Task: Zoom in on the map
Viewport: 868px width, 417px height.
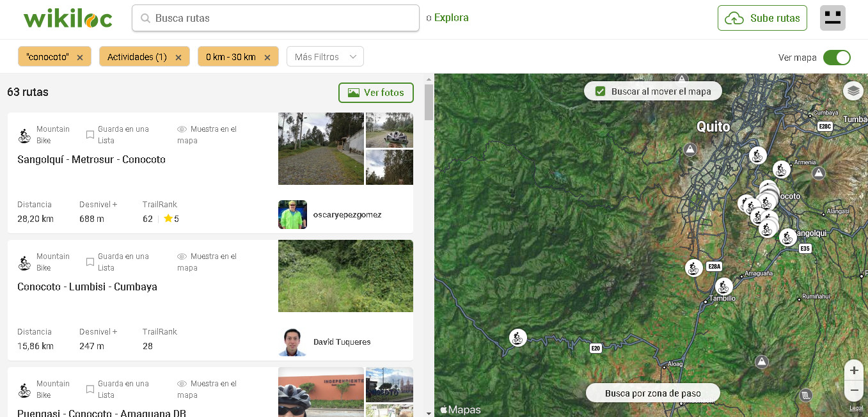Action: click(854, 370)
